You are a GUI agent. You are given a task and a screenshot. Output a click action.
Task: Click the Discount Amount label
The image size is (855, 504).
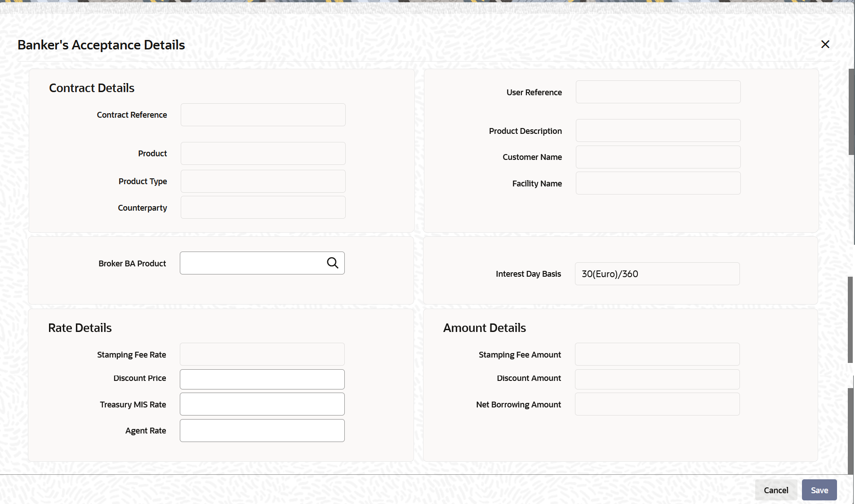click(529, 378)
